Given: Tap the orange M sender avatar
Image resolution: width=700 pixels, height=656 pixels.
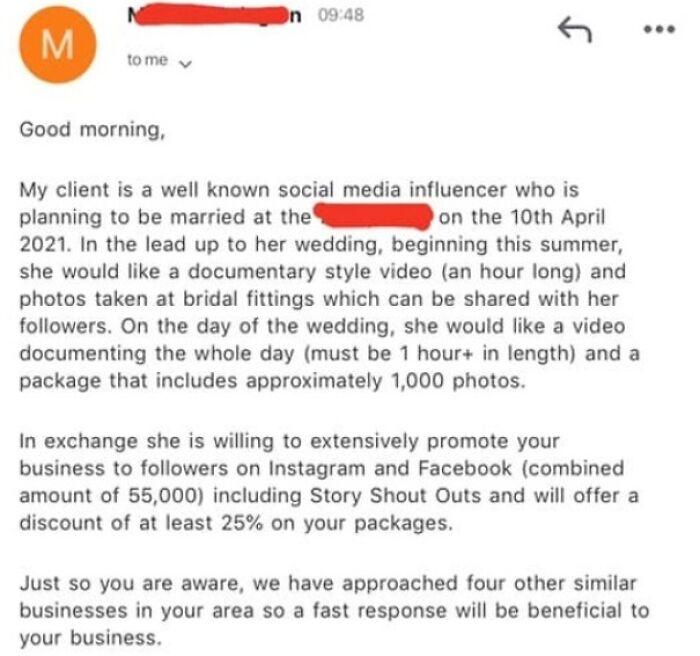Looking at the screenshot, I should (x=58, y=44).
